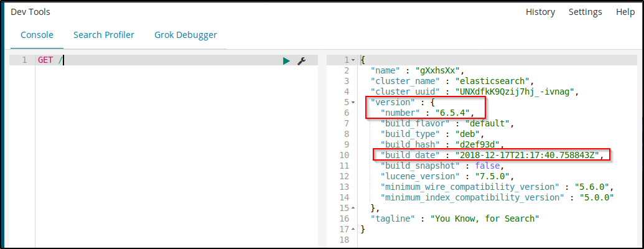
Task: Click the build_snapshot value false
Action: tap(488, 166)
